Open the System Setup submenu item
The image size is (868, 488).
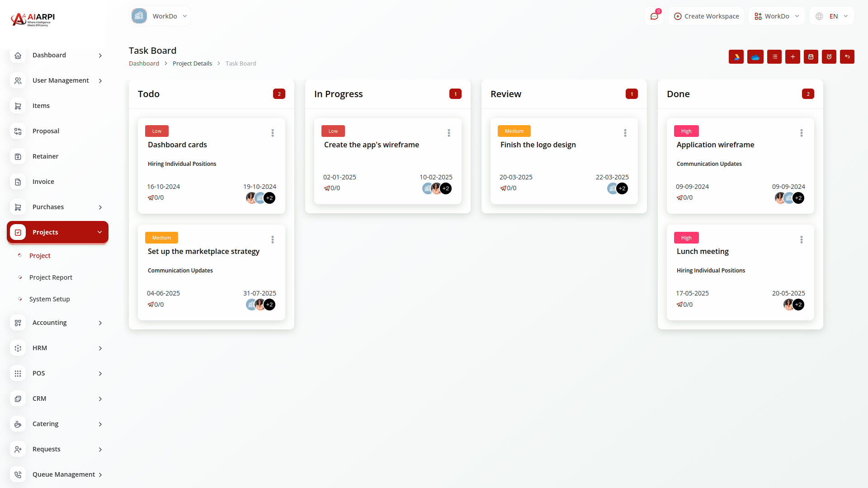pos(49,299)
